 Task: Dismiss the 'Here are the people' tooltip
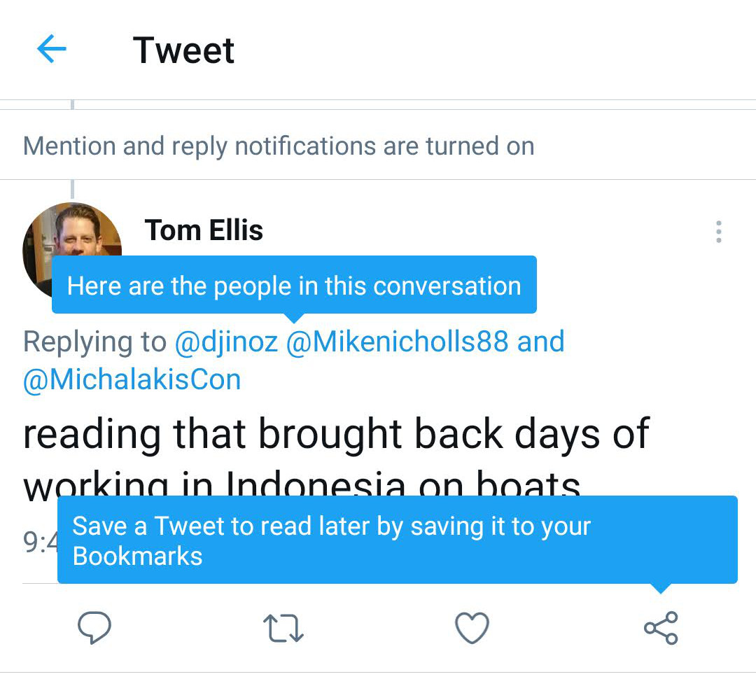pyautogui.click(x=294, y=286)
